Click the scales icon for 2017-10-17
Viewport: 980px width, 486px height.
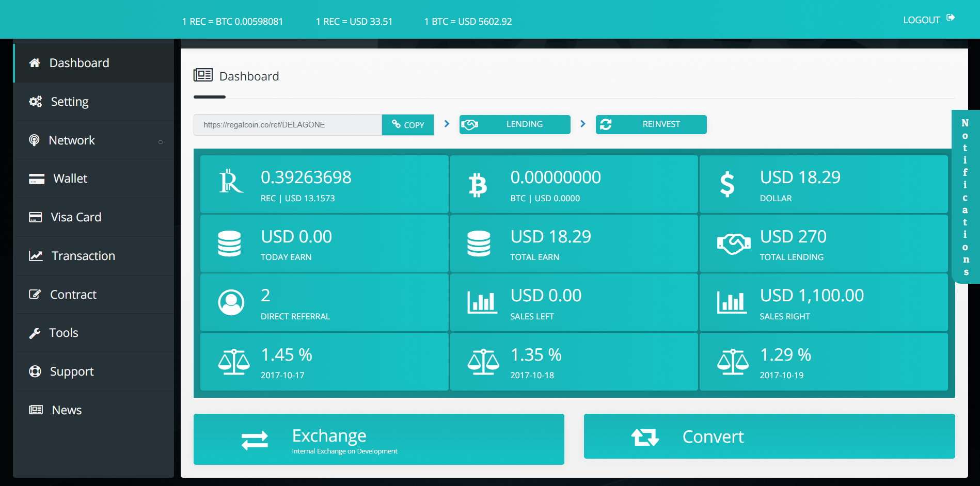click(234, 362)
